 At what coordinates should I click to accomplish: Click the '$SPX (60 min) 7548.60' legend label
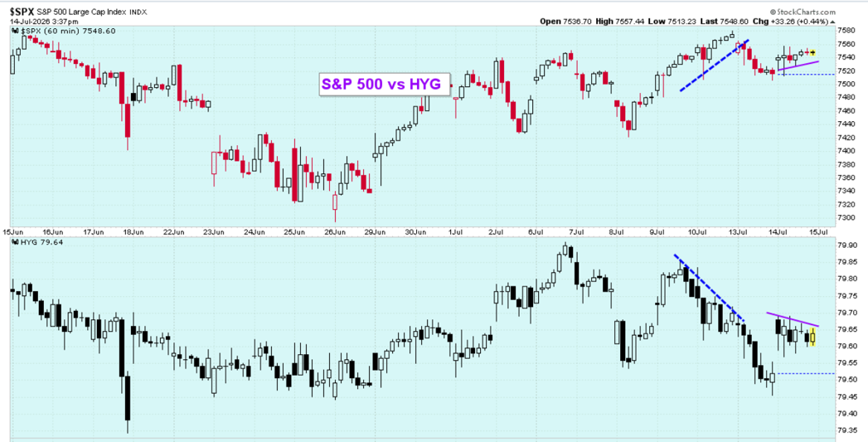(67, 31)
